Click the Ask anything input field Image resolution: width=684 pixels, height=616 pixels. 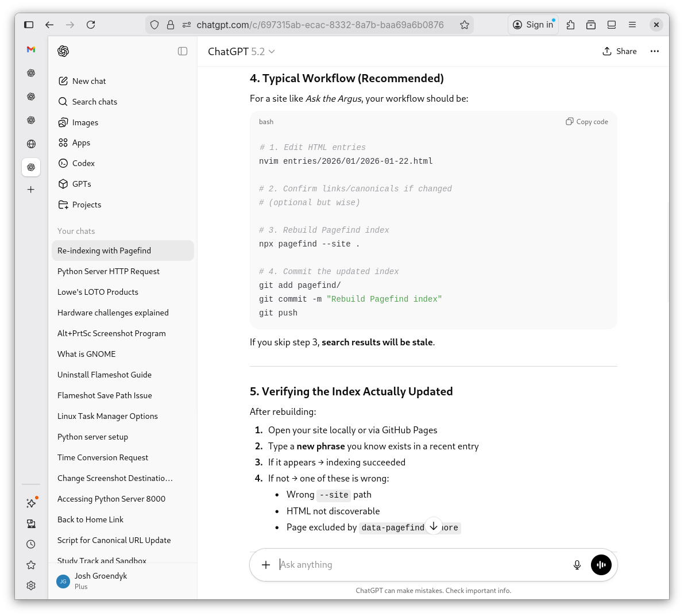pyautogui.click(x=402, y=565)
